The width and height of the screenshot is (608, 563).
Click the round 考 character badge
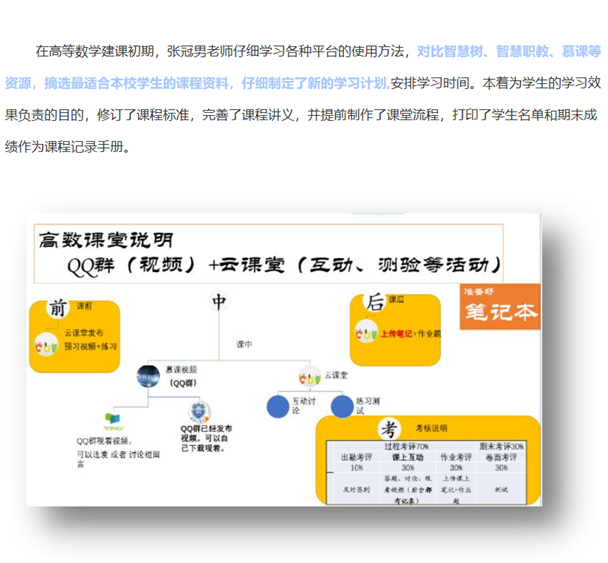(389, 429)
